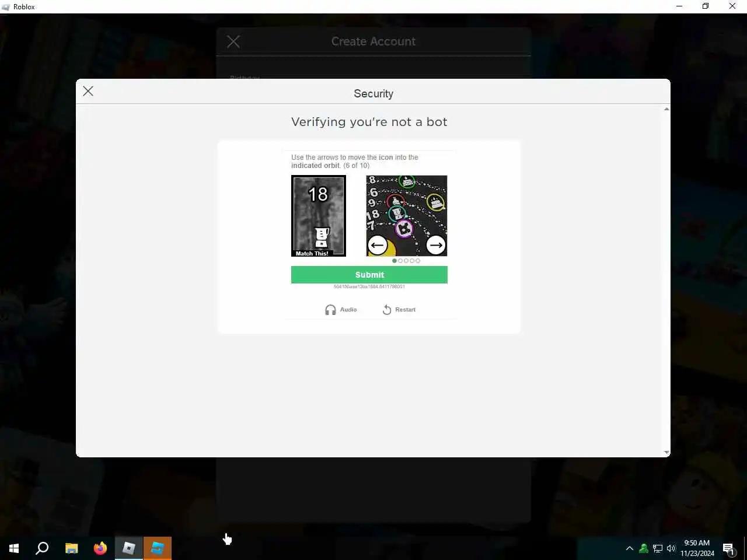The image size is (747, 560).
Task: Launch Firefox from the taskbar
Action: pyautogui.click(x=100, y=548)
